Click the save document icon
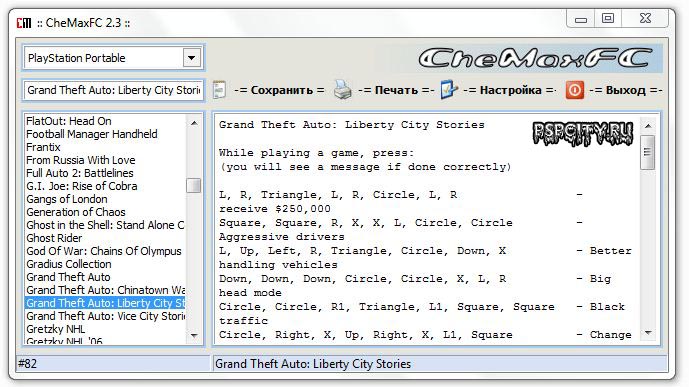The height and width of the screenshot is (387, 689). (x=219, y=90)
